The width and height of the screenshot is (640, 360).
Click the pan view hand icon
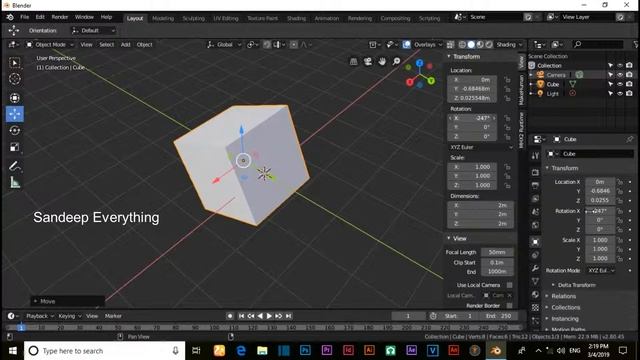382,62
